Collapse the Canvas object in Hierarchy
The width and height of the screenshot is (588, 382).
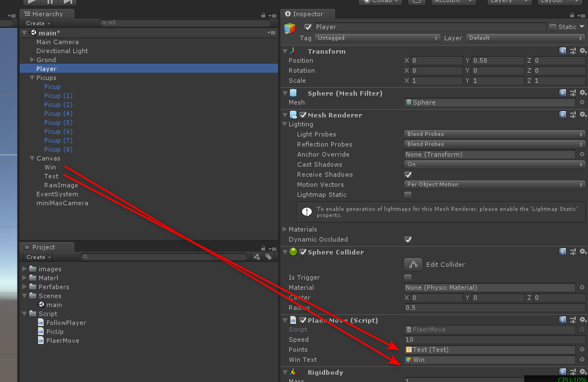click(32, 158)
